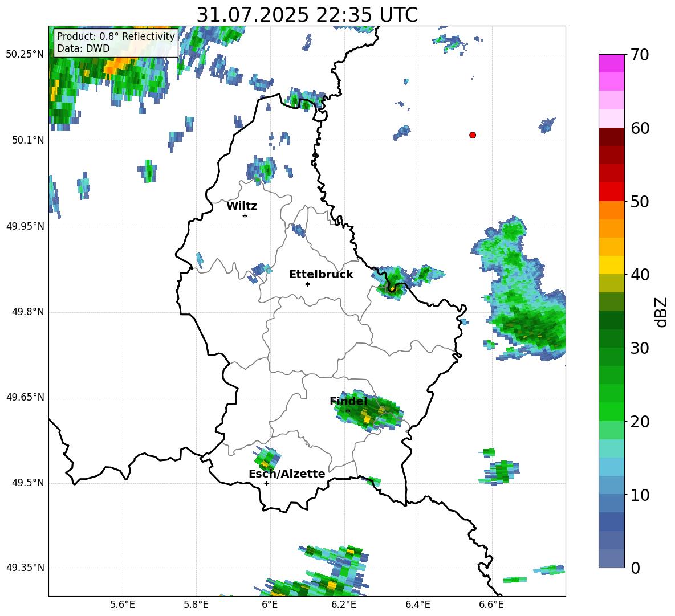Select the 'Esch/Alzette' city label
The width and height of the screenshot is (675, 616).
[x=287, y=474]
